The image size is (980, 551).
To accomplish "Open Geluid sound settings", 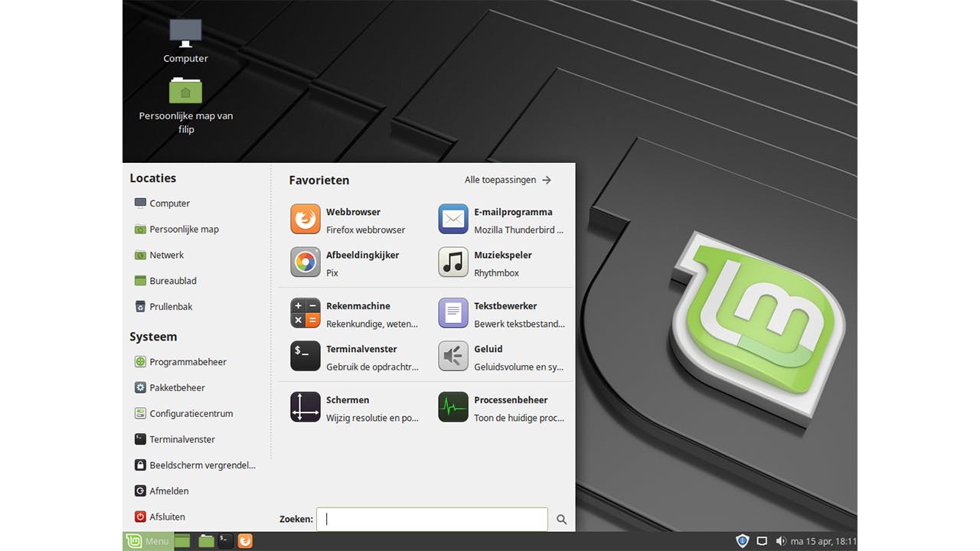I will click(501, 357).
